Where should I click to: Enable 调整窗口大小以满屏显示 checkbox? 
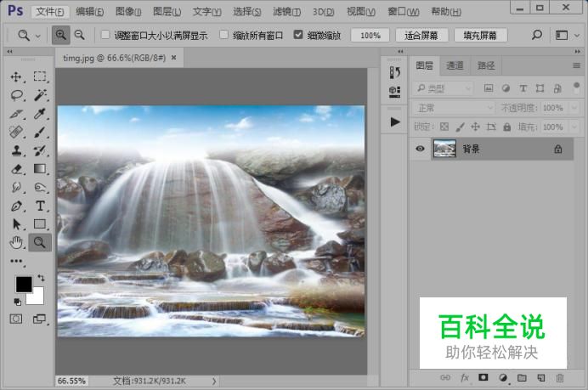pos(105,35)
